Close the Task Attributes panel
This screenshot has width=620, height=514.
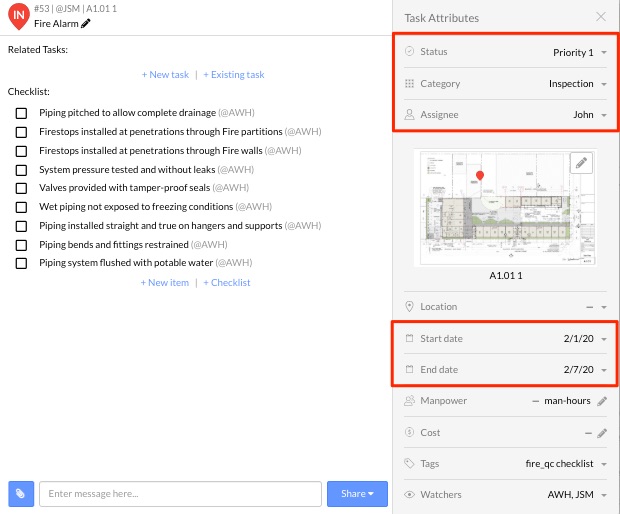600,17
